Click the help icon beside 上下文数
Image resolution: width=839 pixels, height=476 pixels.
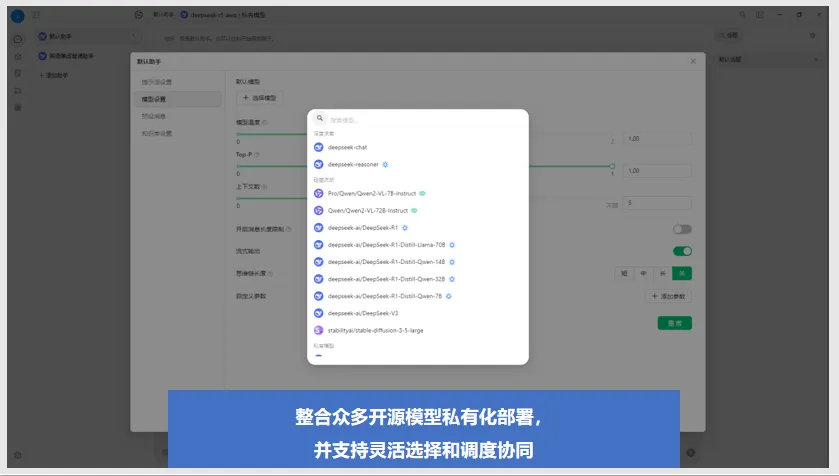click(x=265, y=187)
